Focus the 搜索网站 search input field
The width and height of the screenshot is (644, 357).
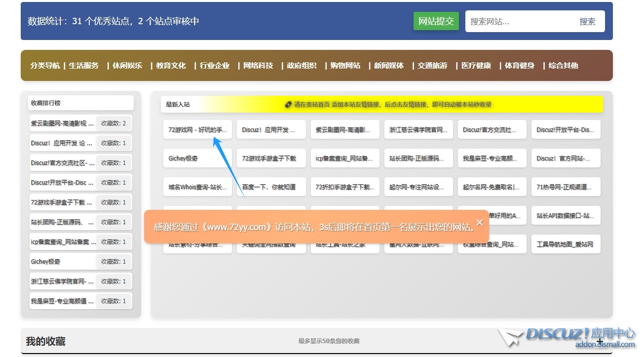tap(518, 22)
